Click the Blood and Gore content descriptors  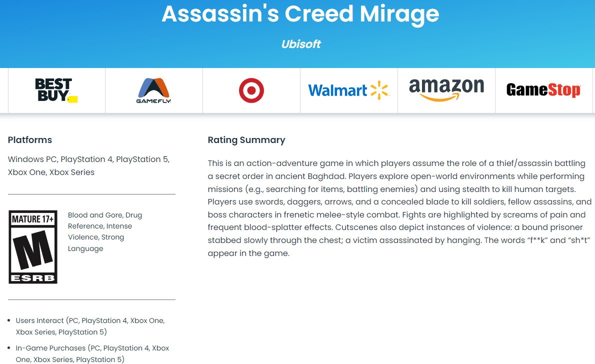(x=105, y=231)
